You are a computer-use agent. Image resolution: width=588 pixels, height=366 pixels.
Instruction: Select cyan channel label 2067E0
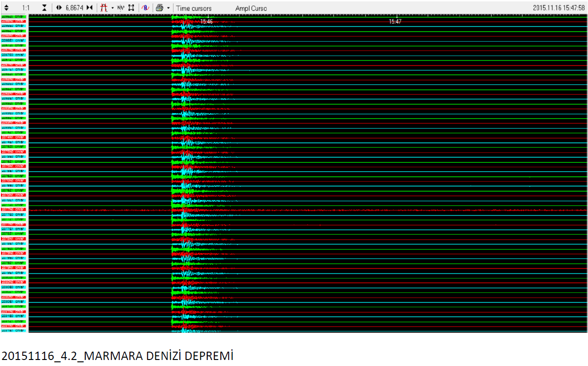coord(14,55)
